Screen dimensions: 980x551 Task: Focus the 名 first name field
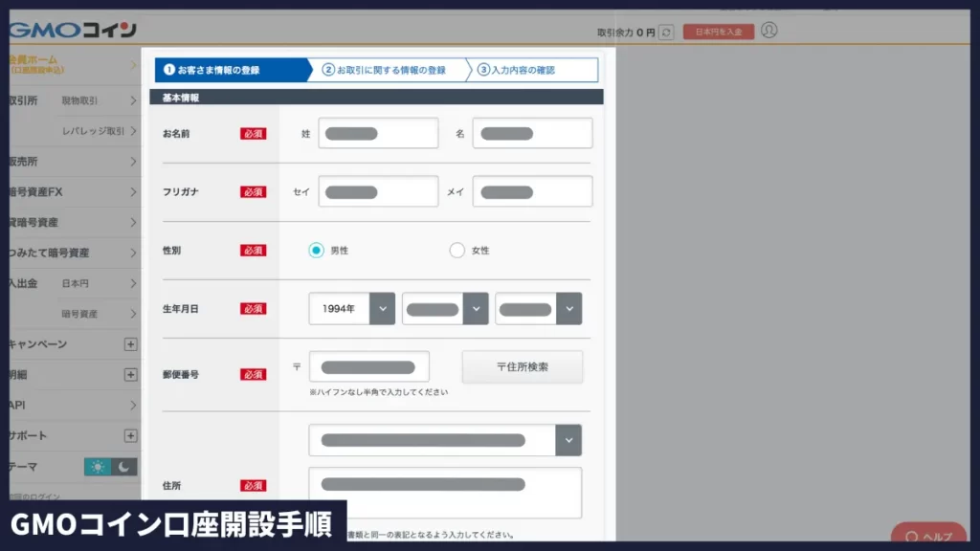click(x=532, y=133)
